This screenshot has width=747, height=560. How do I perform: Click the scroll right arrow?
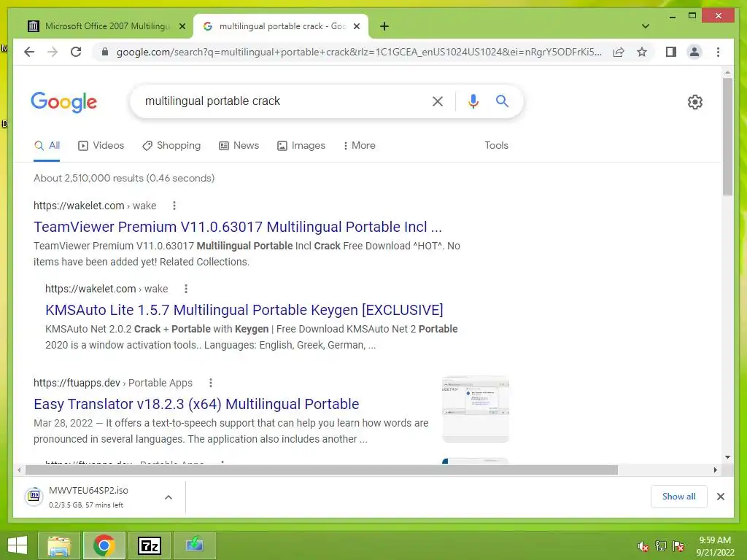point(715,470)
